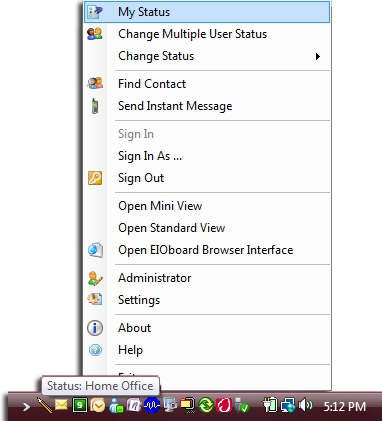382x421 pixels.
Task: Expand the Change Status submenu arrow
Action: [x=318, y=56]
